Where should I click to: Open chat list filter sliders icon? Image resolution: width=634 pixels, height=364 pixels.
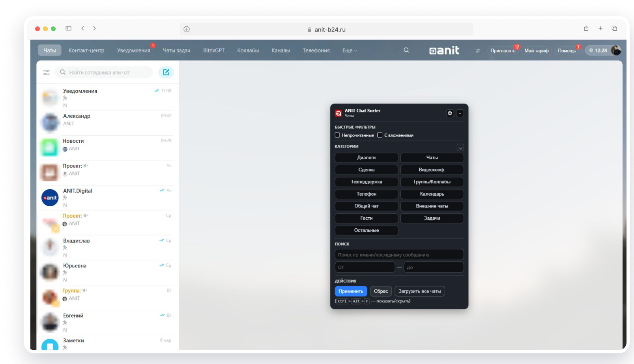[46, 73]
